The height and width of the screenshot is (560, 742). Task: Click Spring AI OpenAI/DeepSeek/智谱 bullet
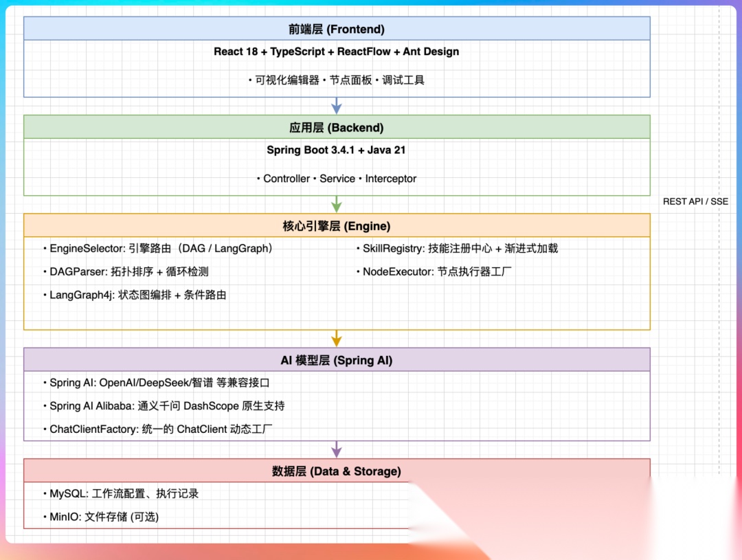[156, 383]
